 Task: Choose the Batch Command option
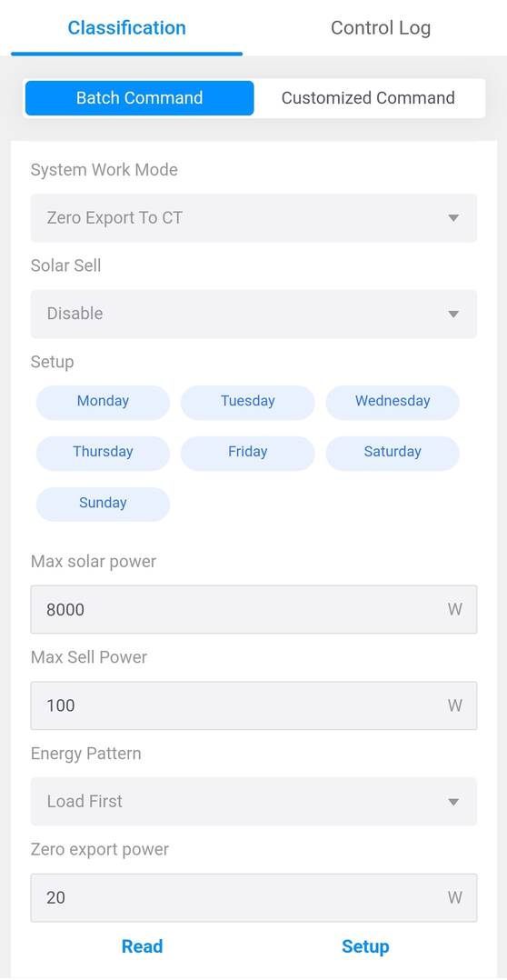tap(139, 98)
